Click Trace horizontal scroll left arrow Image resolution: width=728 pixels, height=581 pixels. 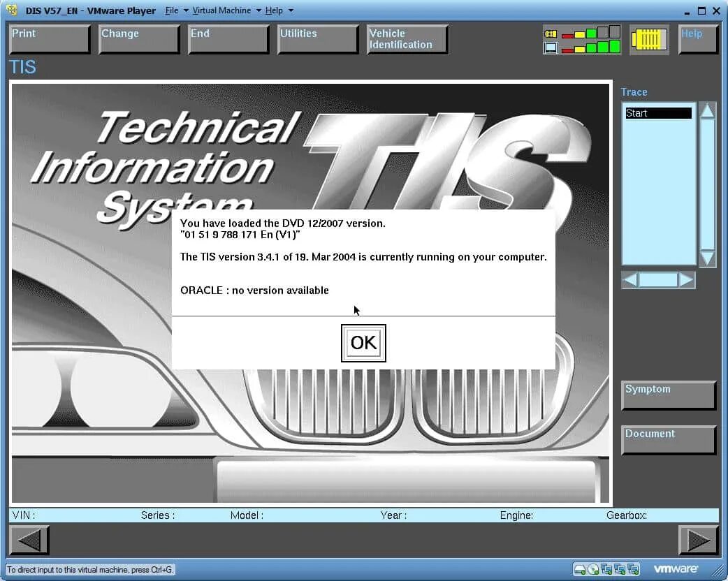[x=629, y=280]
